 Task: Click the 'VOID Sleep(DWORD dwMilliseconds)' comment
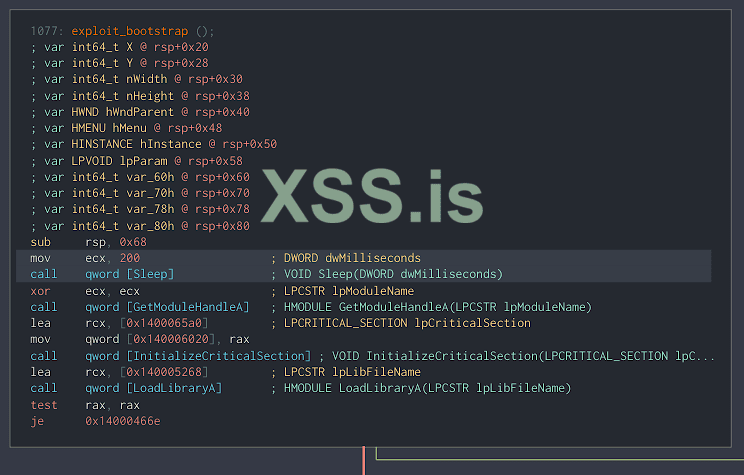(x=393, y=274)
